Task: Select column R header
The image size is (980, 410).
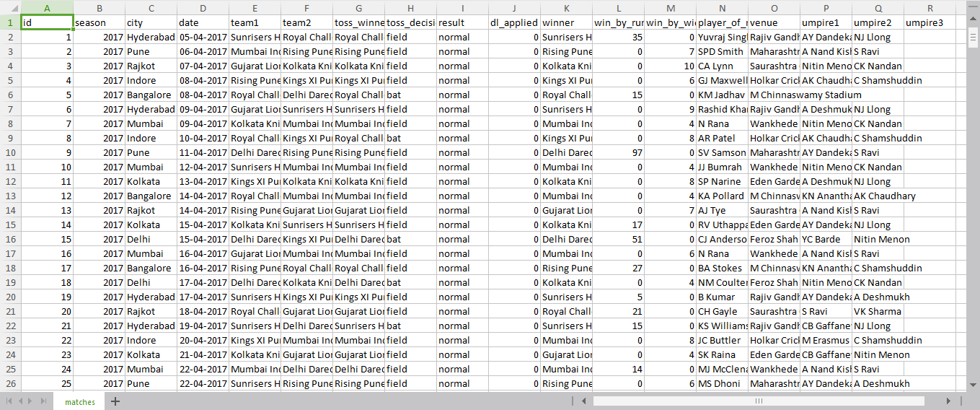Action: 930,7
